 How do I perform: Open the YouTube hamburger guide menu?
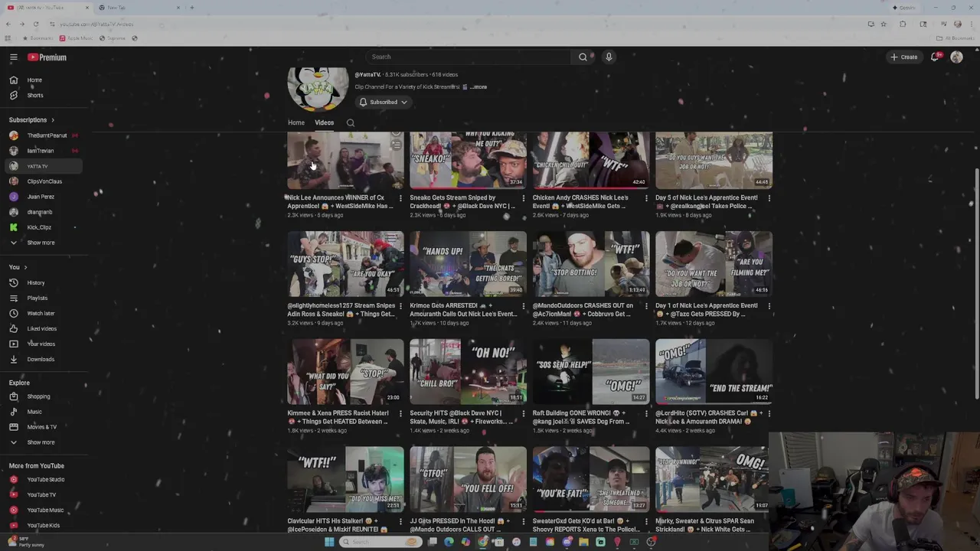13,57
